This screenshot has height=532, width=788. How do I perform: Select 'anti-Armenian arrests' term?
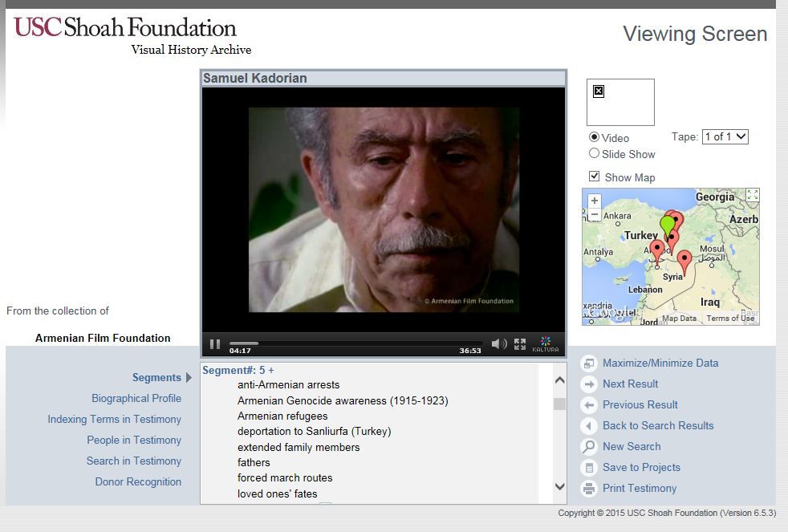coord(288,385)
